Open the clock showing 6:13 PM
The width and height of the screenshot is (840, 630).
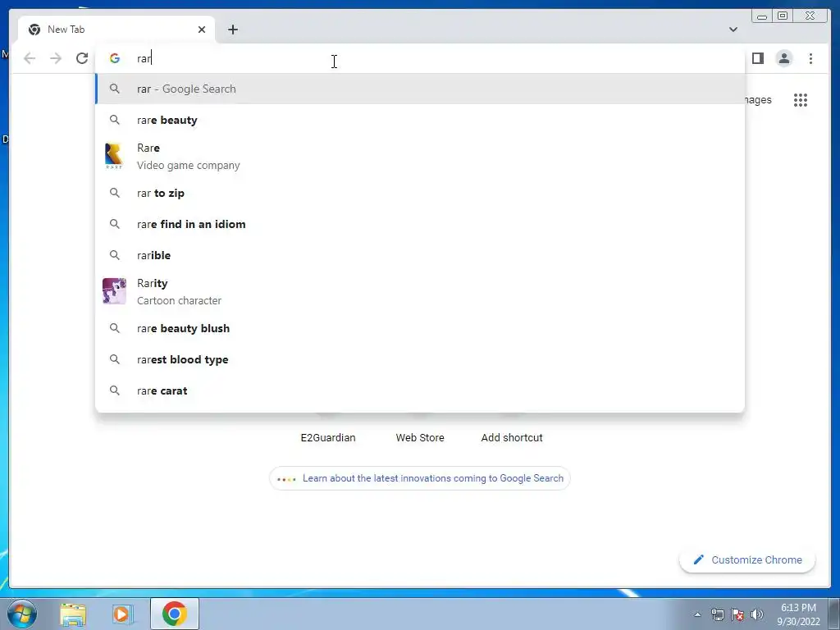click(798, 614)
